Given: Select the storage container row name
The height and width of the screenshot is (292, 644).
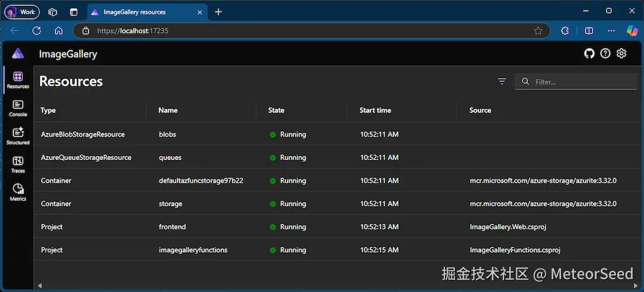Looking at the screenshot, I should click(x=170, y=203).
